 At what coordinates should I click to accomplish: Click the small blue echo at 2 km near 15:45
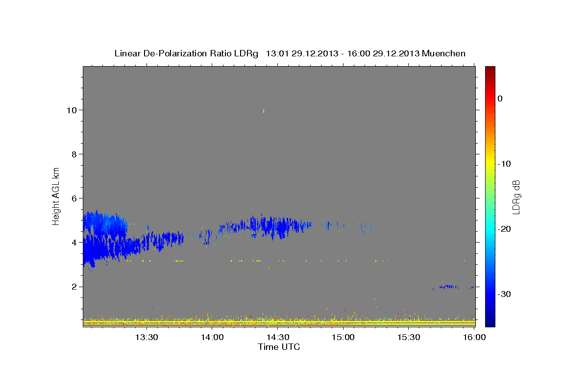448,287
